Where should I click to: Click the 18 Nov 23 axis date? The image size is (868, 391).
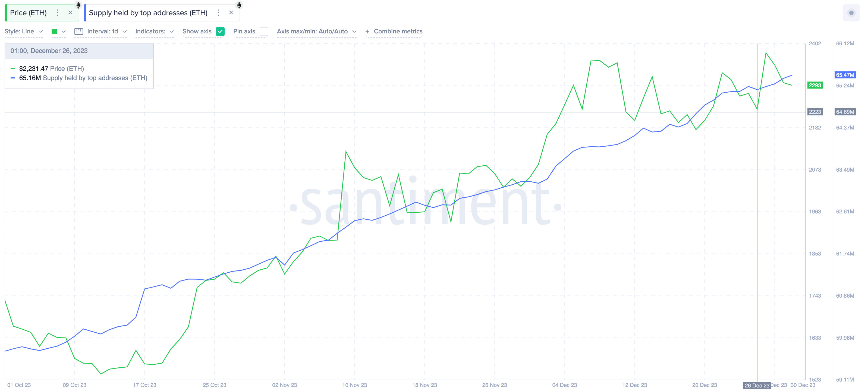coord(424,385)
